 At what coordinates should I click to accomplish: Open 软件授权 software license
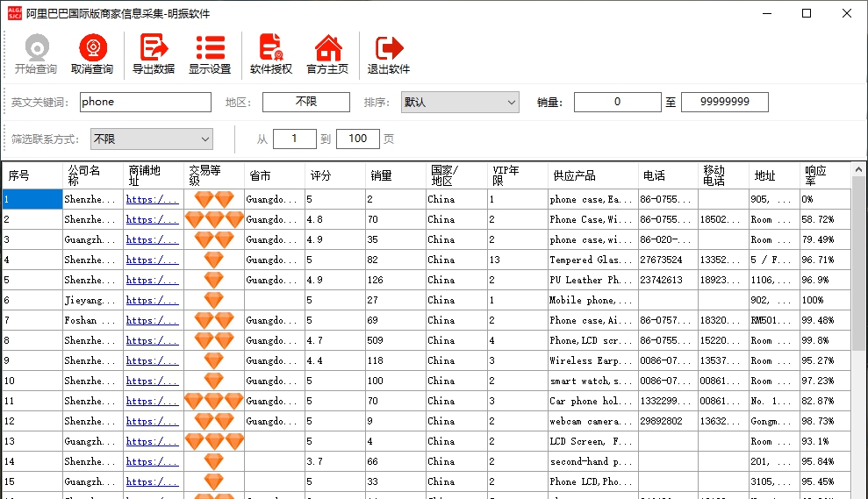click(271, 54)
